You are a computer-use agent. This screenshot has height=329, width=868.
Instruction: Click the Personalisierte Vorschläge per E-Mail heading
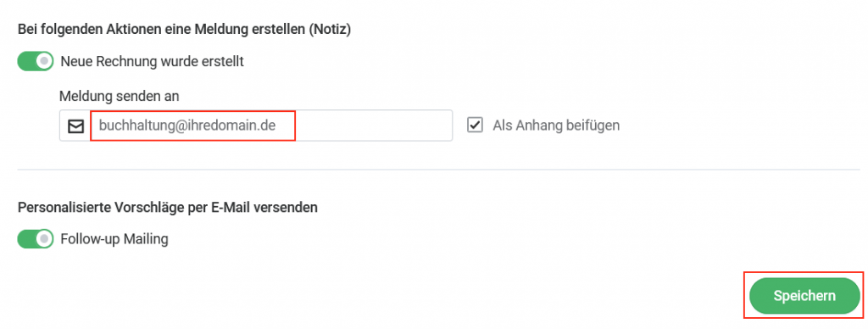click(x=168, y=208)
